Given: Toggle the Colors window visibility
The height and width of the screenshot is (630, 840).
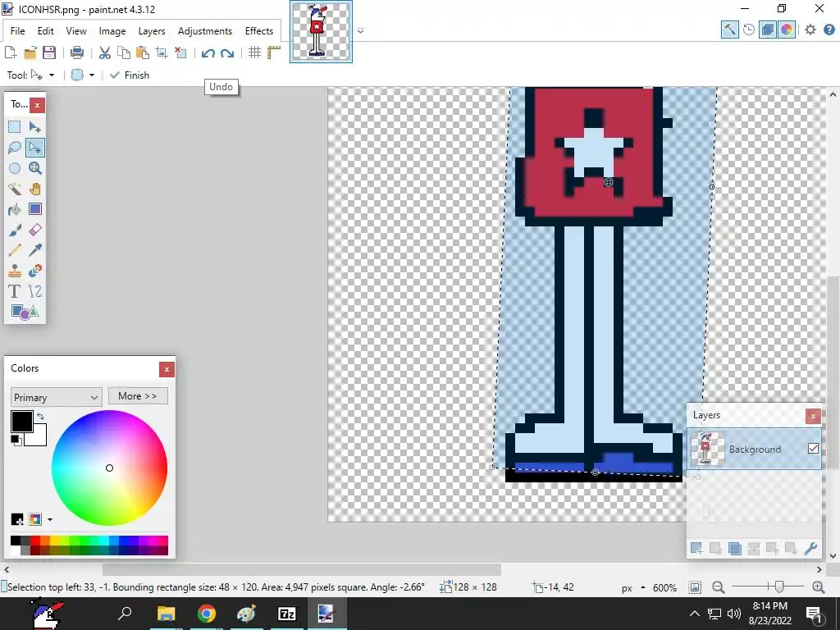Looking at the screenshot, I should coord(787,30).
